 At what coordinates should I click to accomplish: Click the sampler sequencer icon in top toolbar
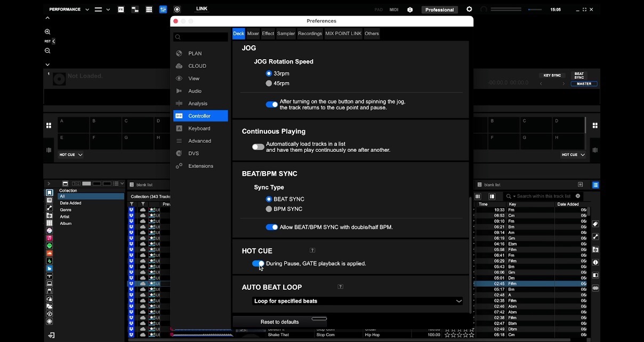coord(135,10)
